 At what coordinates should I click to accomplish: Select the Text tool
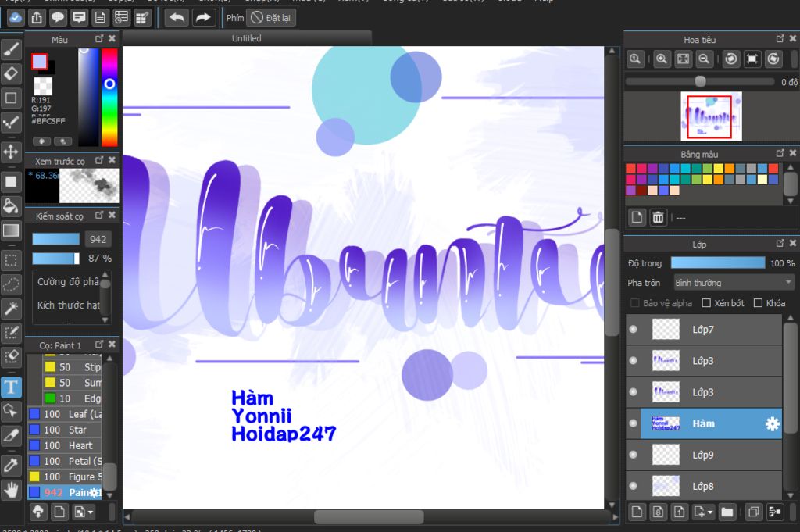(x=11, y=387)
